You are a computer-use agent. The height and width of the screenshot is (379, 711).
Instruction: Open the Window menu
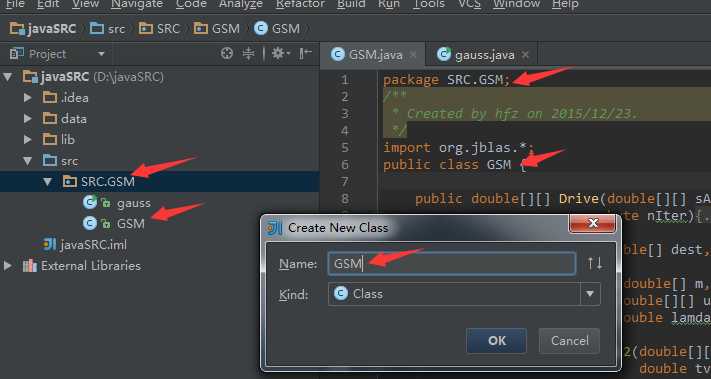coord(516,4)
